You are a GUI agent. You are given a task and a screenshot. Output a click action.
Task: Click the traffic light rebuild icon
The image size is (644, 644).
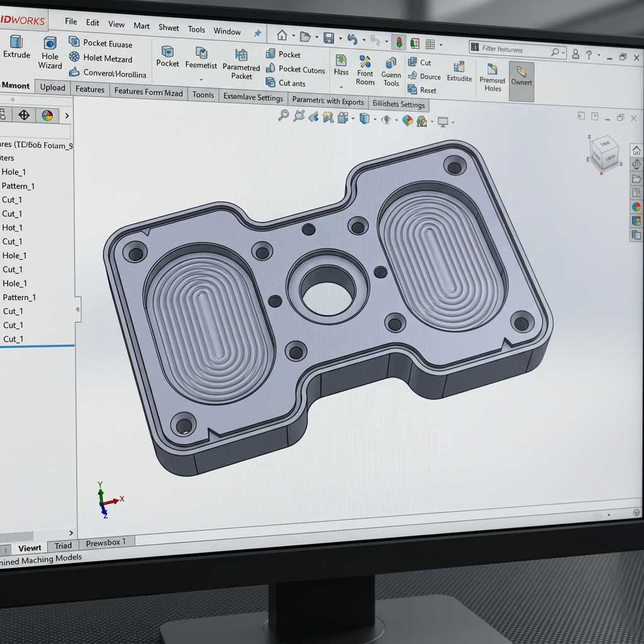398,42
